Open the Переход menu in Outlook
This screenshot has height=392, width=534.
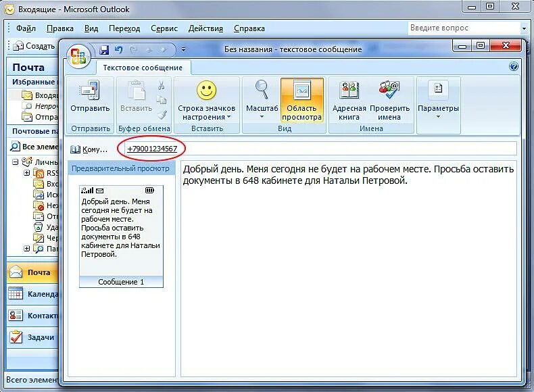(x=124, y=28)
